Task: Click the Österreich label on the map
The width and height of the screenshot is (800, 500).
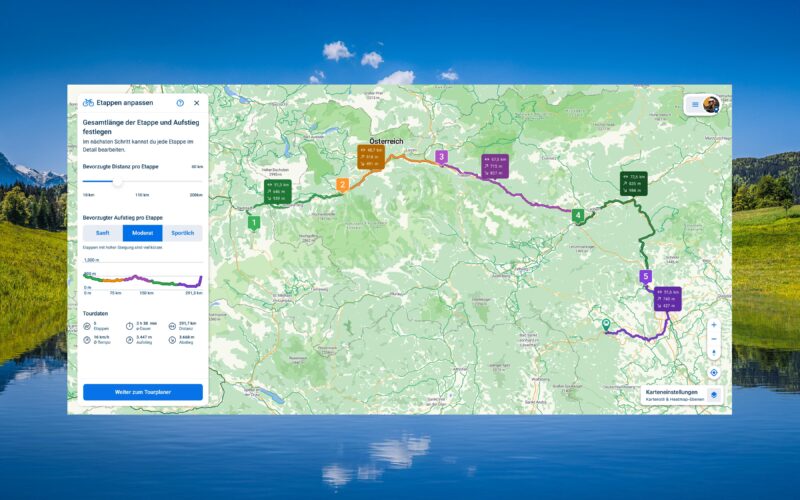Action: point(386,141)
